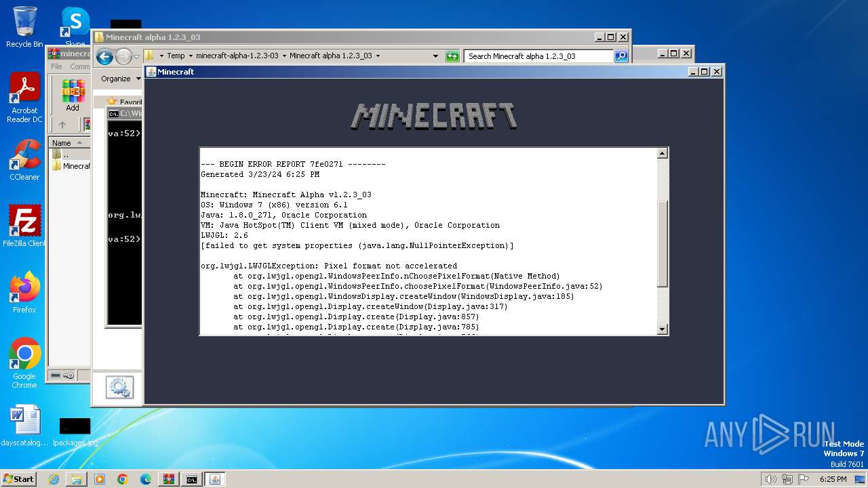Click the error report scrollbar thumb

click(x=663, y=244)
